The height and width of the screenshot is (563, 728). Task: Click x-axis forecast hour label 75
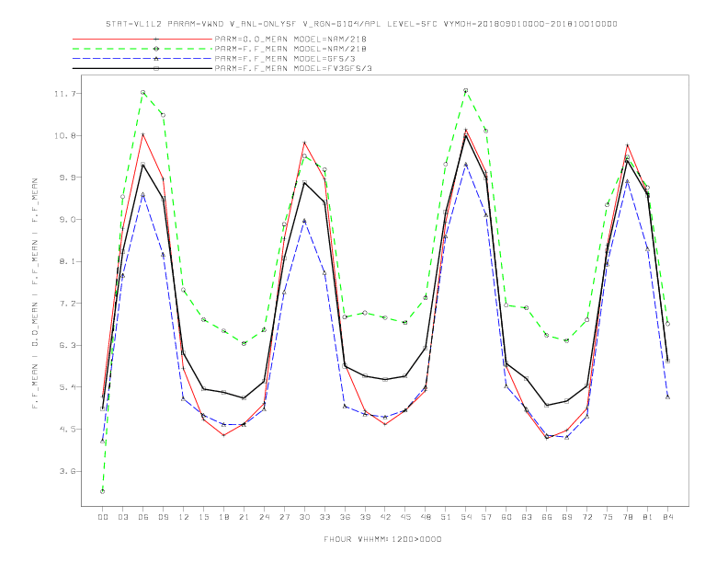tap(608, 517)
